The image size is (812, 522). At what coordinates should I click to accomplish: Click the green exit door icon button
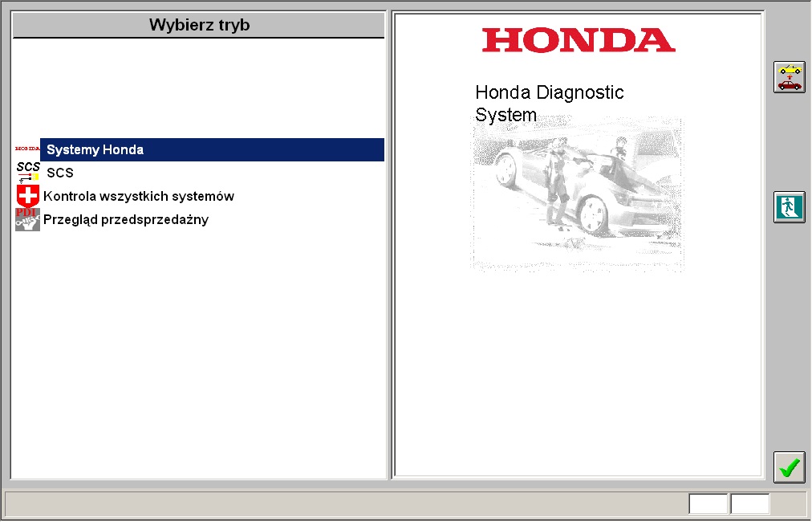pyautogui.click(x=790, y=207)
